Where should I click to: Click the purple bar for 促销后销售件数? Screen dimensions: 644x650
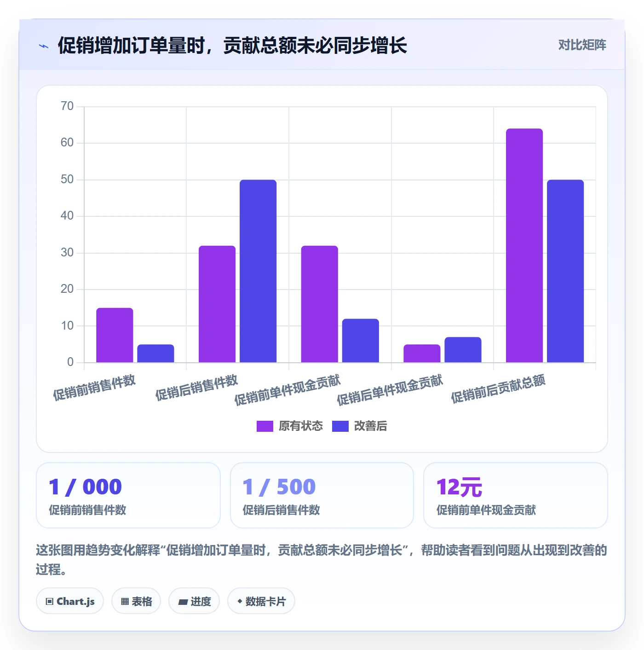217,304
